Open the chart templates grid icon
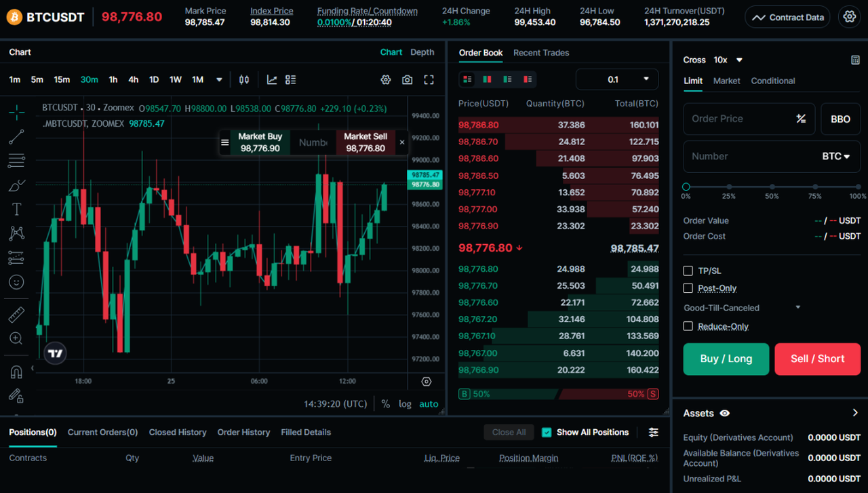The height and width of the screenshot is (493, 868). pos(291,79)
